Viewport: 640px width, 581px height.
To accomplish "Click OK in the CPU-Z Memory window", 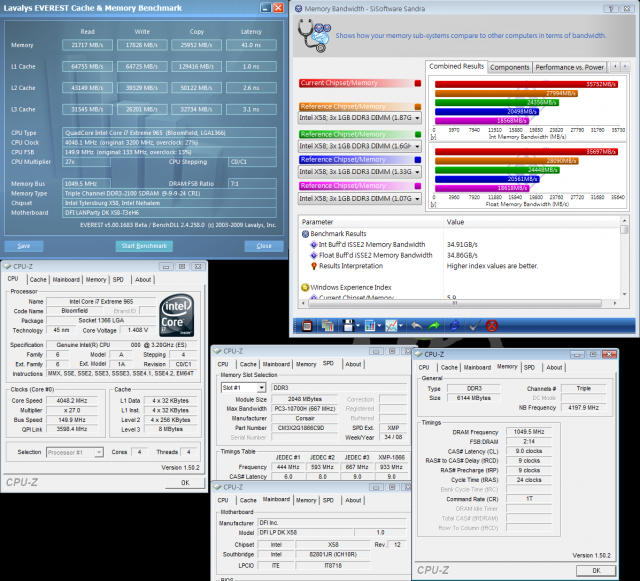I will 596,570.
